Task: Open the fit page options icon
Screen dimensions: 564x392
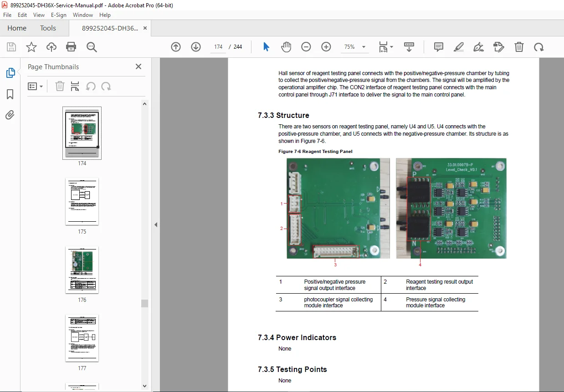Action: 386,47
